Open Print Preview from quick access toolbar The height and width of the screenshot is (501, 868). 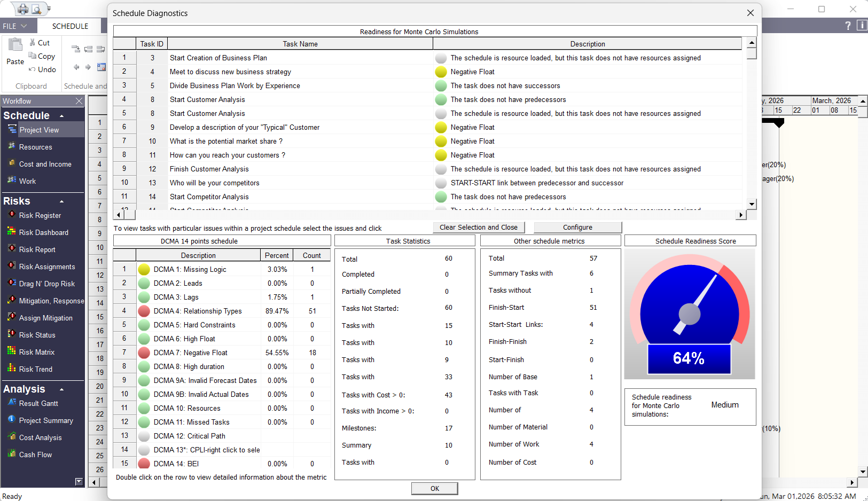[36, 9]
